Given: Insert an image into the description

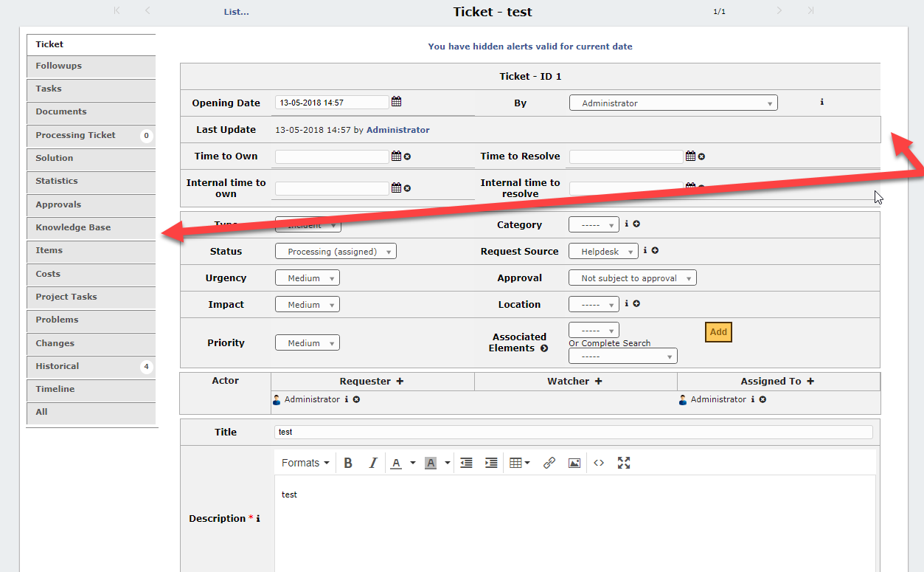Looking at the screenshot, I should pos(574,462).
